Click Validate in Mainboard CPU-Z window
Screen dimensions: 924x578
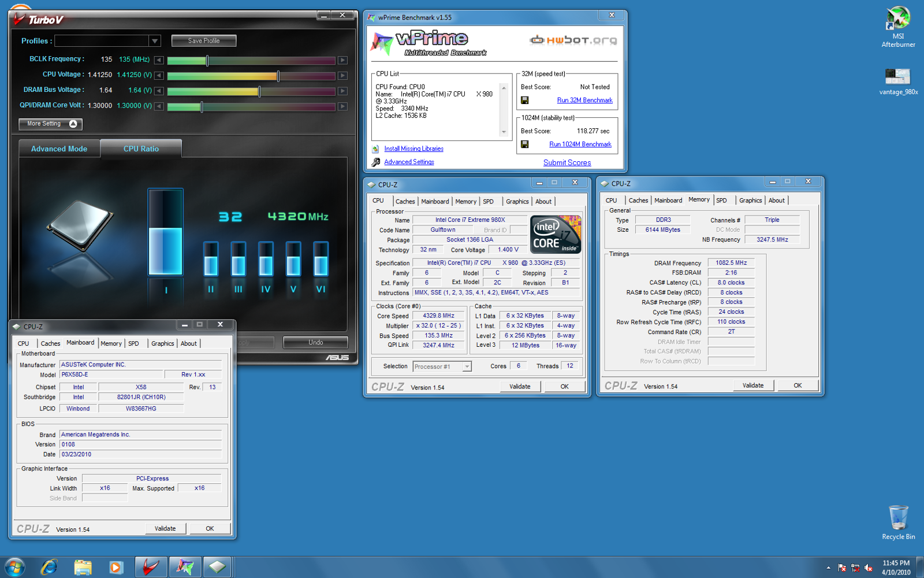(x=165, y=528)
